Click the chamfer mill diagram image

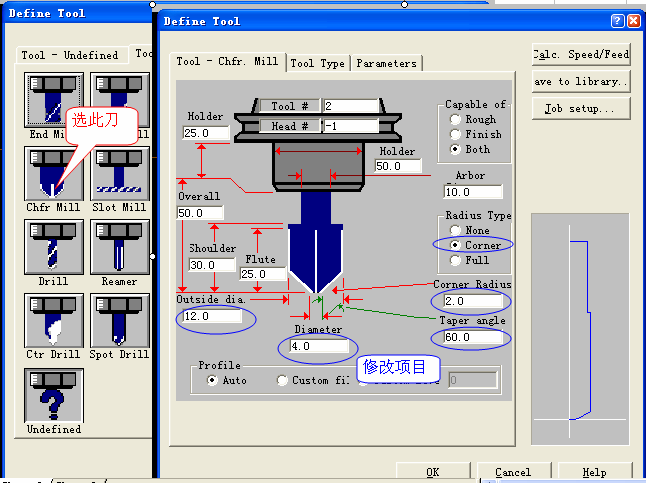coord(317,196)
